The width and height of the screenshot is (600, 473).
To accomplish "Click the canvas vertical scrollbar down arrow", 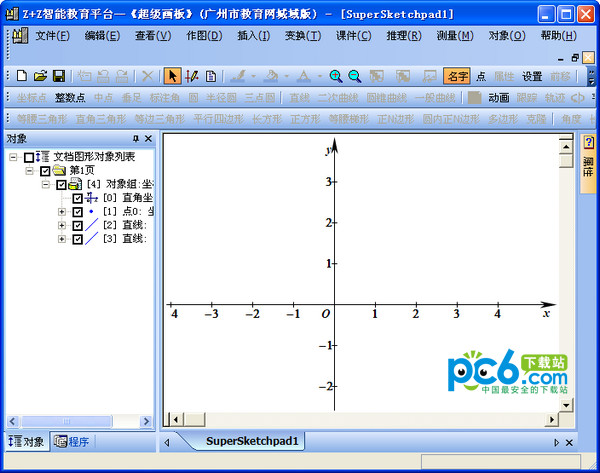I will (x=566, y=405).
